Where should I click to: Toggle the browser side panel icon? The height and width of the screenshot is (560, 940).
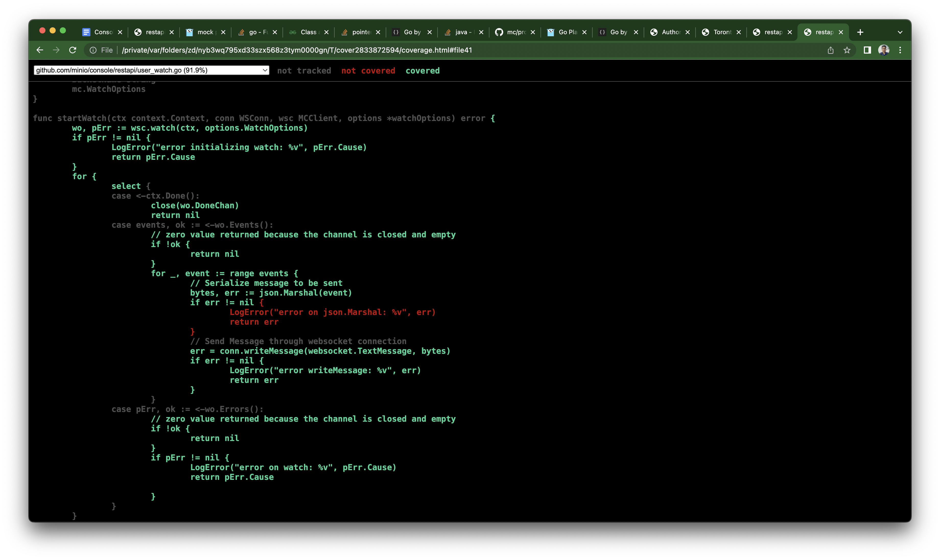pos(867,50)
